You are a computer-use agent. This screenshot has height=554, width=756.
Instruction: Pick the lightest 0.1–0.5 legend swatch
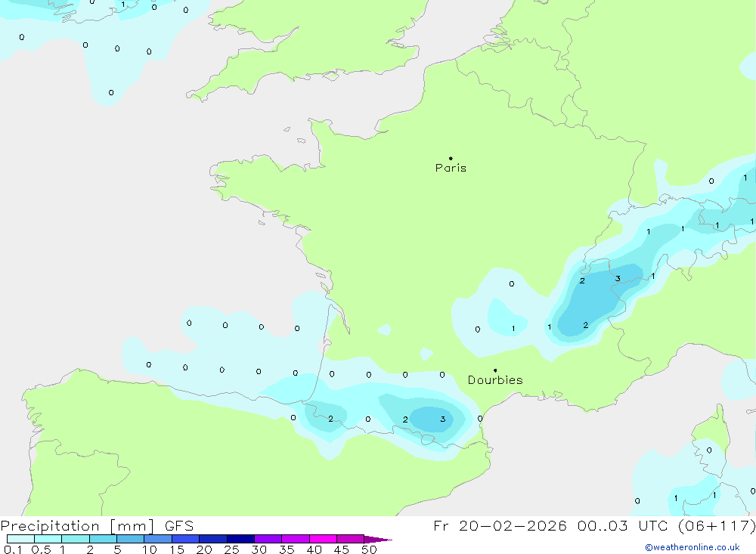[20, 539]
